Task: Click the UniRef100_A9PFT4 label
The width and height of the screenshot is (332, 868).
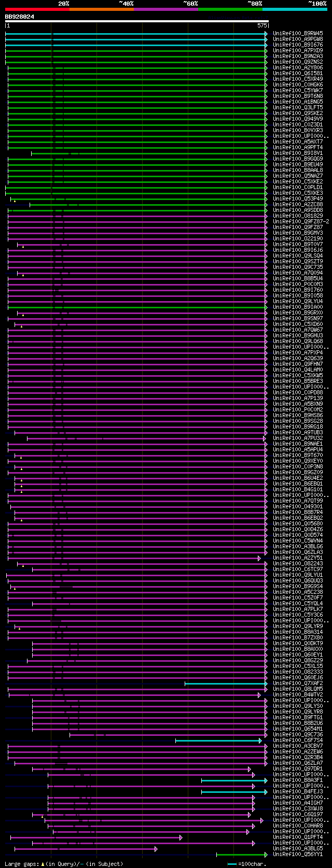Action: [298, 147]
